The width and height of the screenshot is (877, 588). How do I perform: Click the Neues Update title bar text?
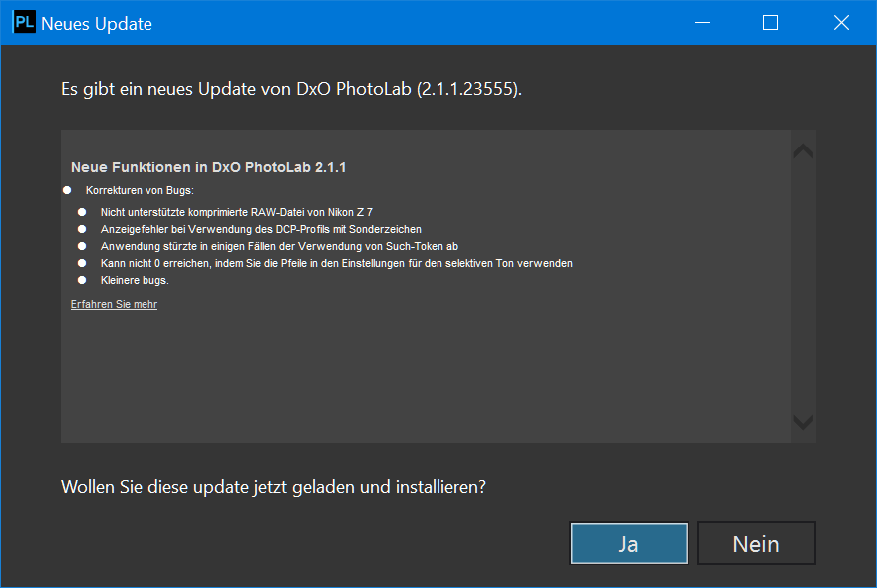pyautogui.click(x=97, y=24)
